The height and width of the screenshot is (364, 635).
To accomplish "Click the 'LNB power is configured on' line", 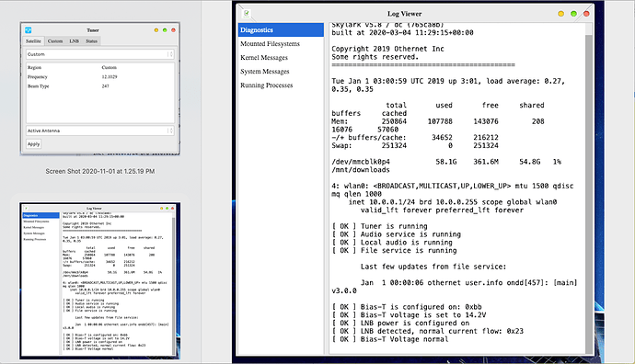I will (400, 324).
